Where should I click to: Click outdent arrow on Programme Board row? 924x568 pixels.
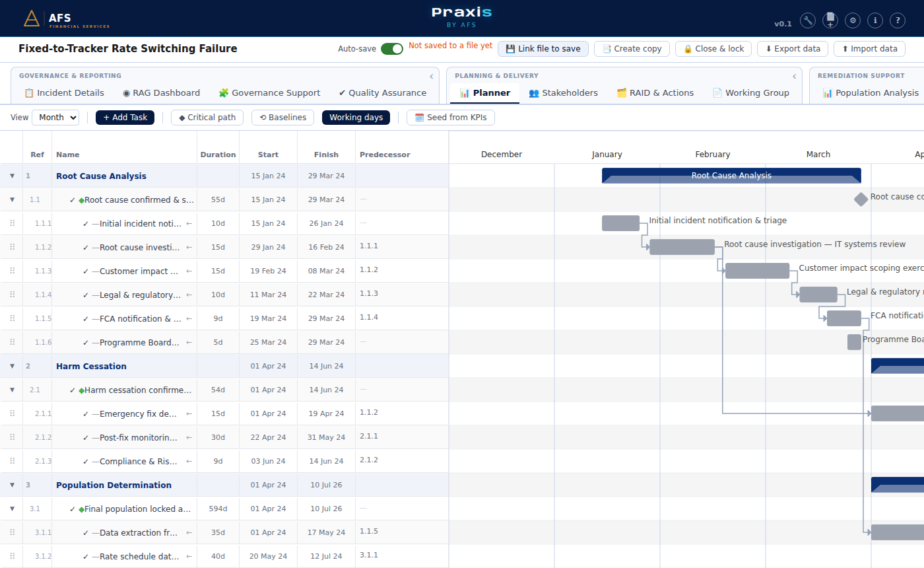pyautogui.click(x=189, y=342)
